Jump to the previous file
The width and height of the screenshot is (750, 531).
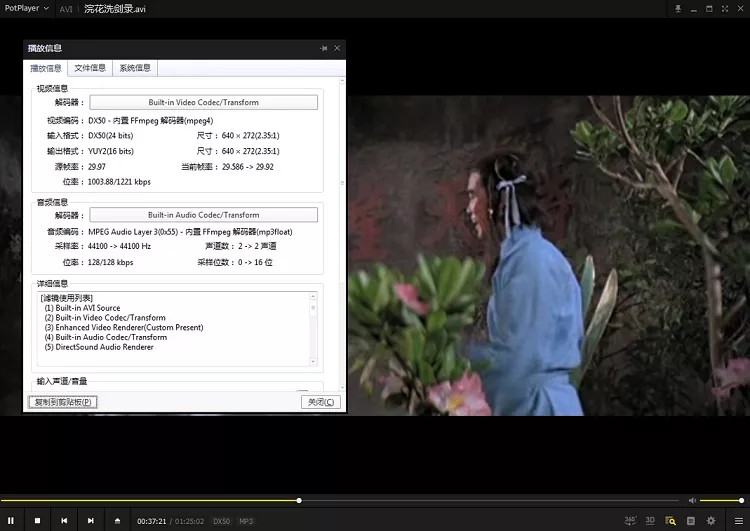(x=64, y=520)
